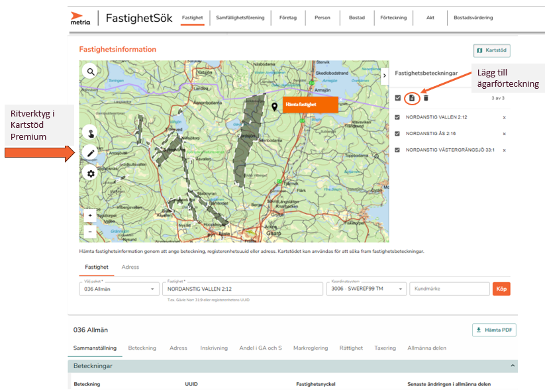This screenshot has width=545, height=392.
Task: Click the location pin marker on map
Action: [275, 107]
